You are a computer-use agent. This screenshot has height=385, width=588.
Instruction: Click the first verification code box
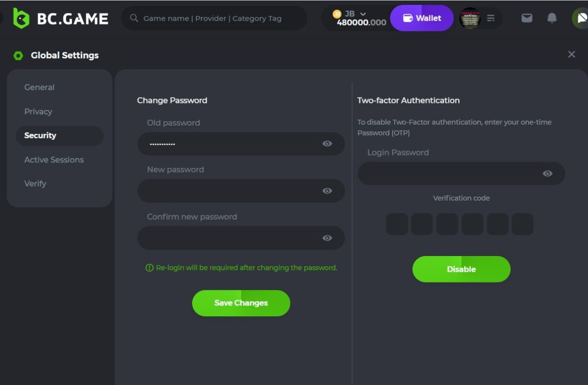(397, 224)
